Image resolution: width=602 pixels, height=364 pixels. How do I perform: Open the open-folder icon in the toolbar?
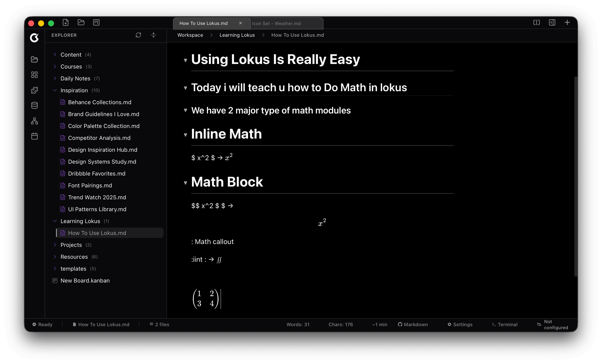[x=81, y=22]
